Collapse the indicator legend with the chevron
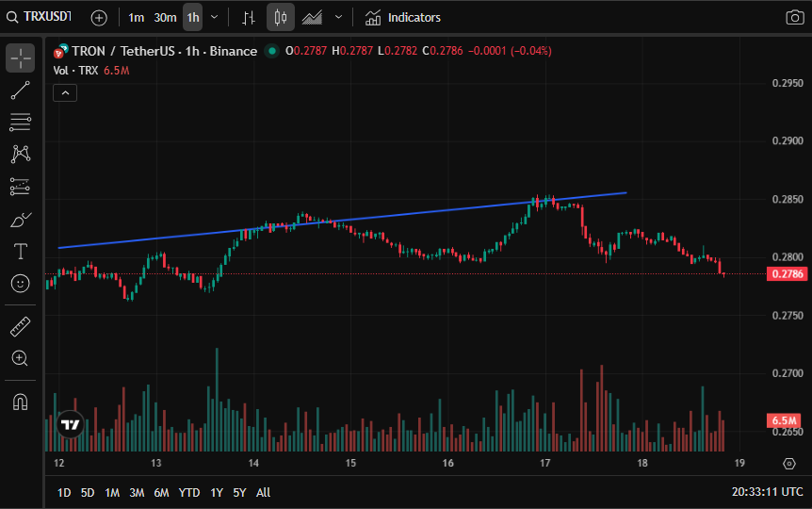Viewport: 812px width, 509px height. coord(65,93)
